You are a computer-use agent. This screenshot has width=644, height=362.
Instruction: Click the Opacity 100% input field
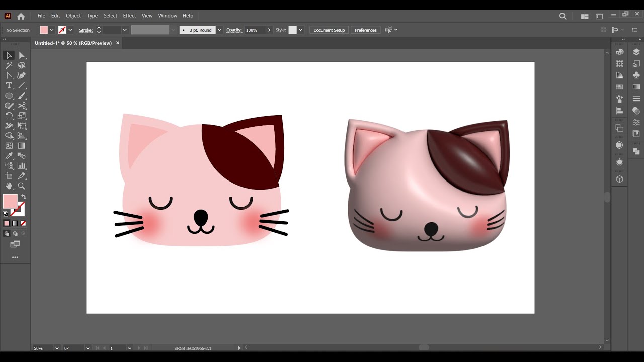pyautogui.click(x=255, y=30)
